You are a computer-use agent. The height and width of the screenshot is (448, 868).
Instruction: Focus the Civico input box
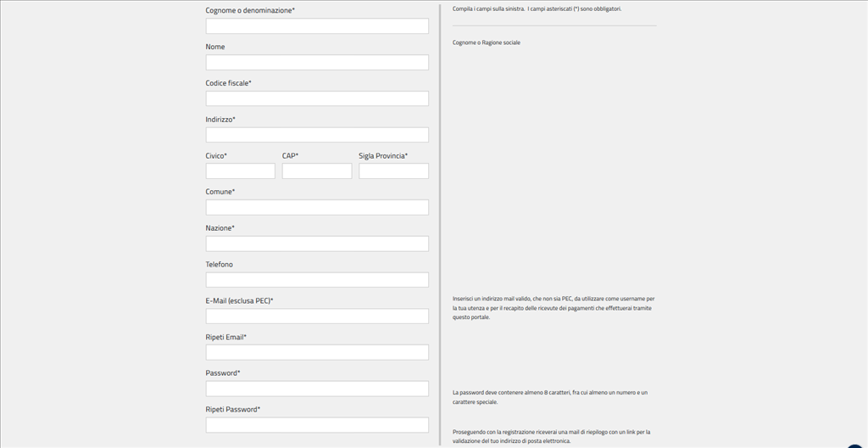(240, 171)
